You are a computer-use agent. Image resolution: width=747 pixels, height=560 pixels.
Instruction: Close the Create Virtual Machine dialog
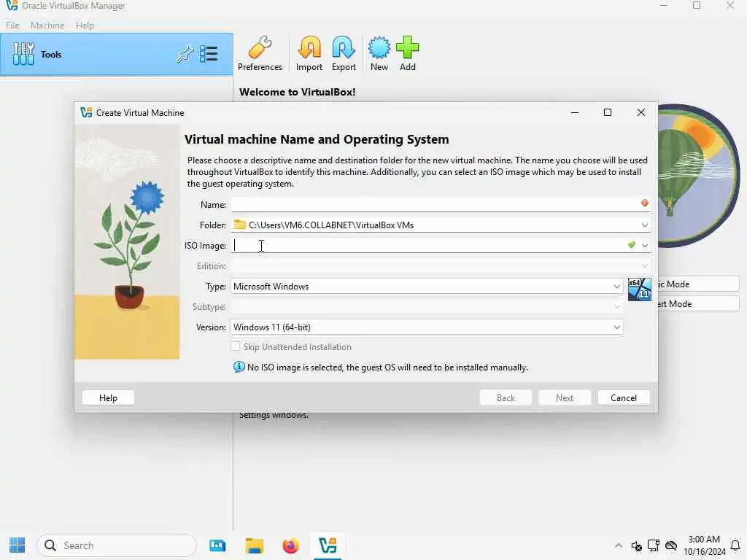tap(640, 112)
